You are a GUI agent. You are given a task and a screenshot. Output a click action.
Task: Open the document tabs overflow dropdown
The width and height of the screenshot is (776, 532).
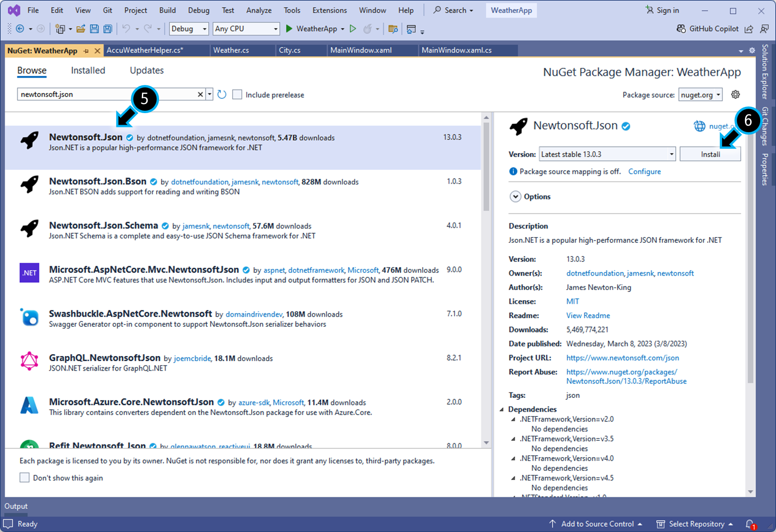point(741,51)
